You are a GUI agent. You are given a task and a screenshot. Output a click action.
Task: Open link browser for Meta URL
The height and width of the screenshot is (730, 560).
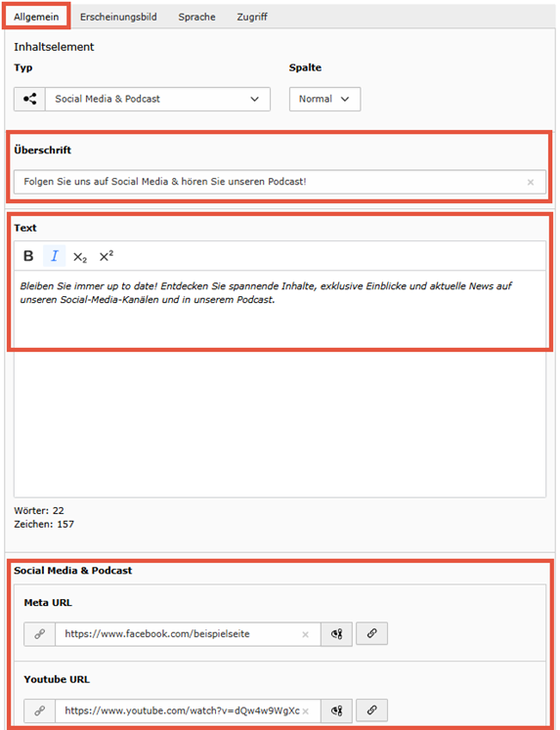(372, 633)
